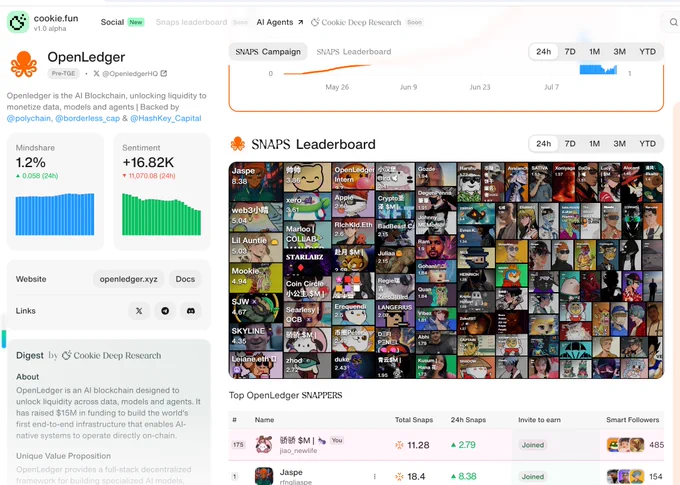Select 24h in the SNAPS Leaderboard range selector
The width and height of the screenshot is (680, 485).
pyautogui.click(x=543, y=144)
